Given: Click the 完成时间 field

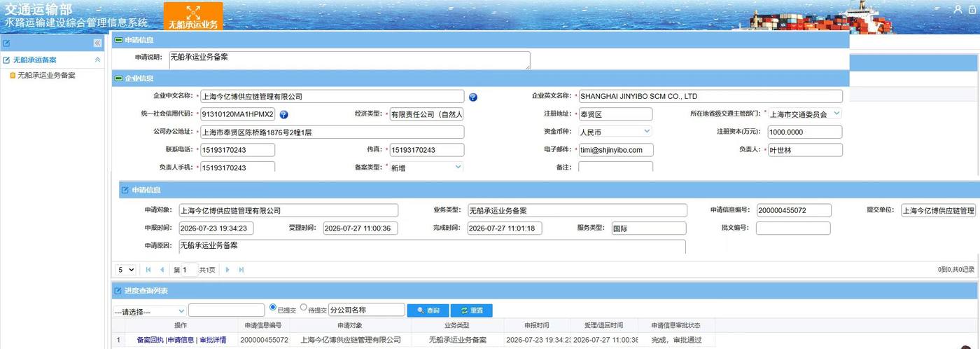Looking at the screenshot, I should [x=505, y=228].
